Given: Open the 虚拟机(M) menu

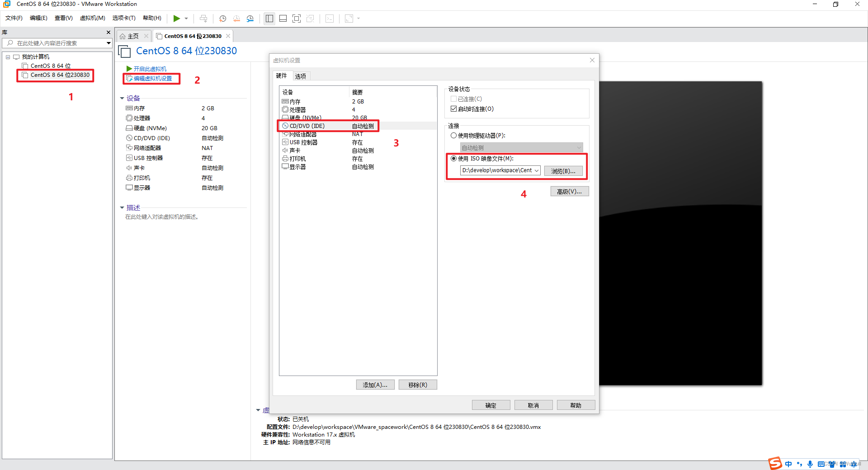Looking at the screenshot, I should [x=92, y=18].
